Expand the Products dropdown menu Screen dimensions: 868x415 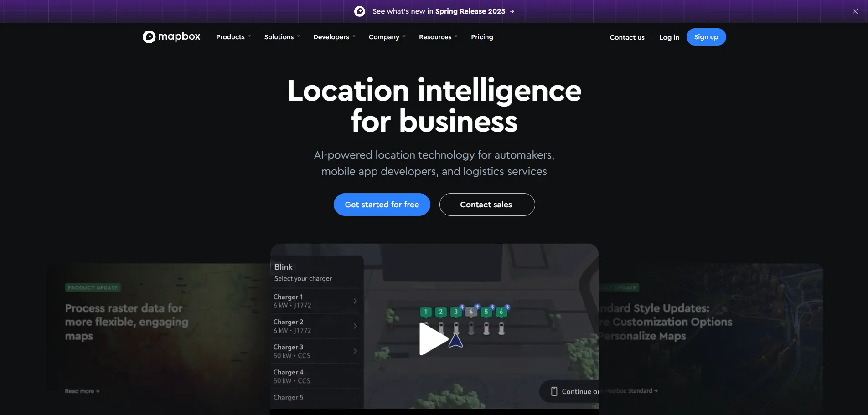pos(233,37)
